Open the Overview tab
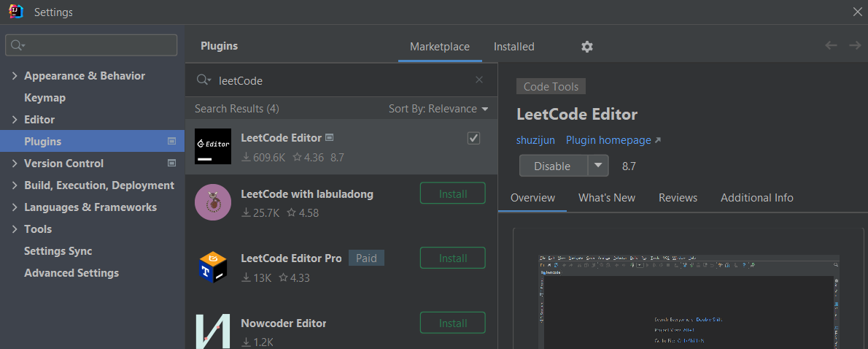868x349 pixels. coord(532,198)
